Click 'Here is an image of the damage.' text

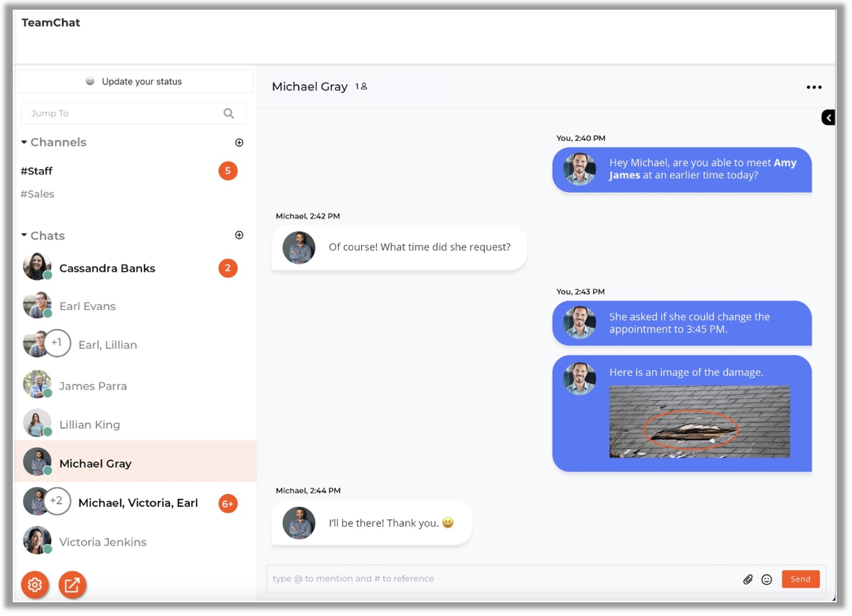tap(686, 372)
